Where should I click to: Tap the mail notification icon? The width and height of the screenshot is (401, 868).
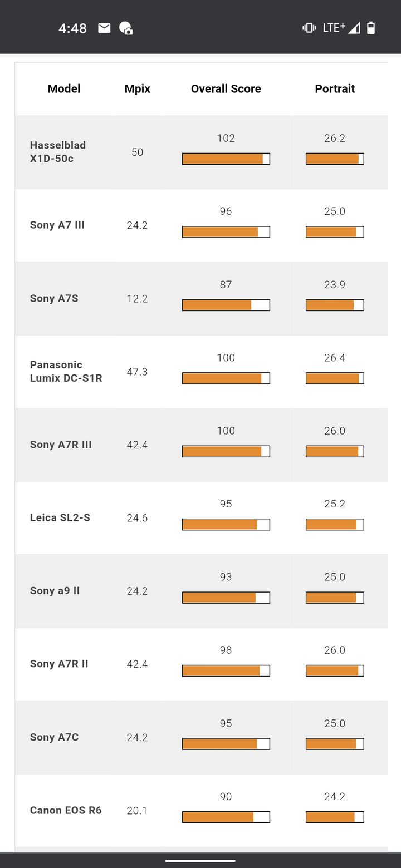[104, 28]
